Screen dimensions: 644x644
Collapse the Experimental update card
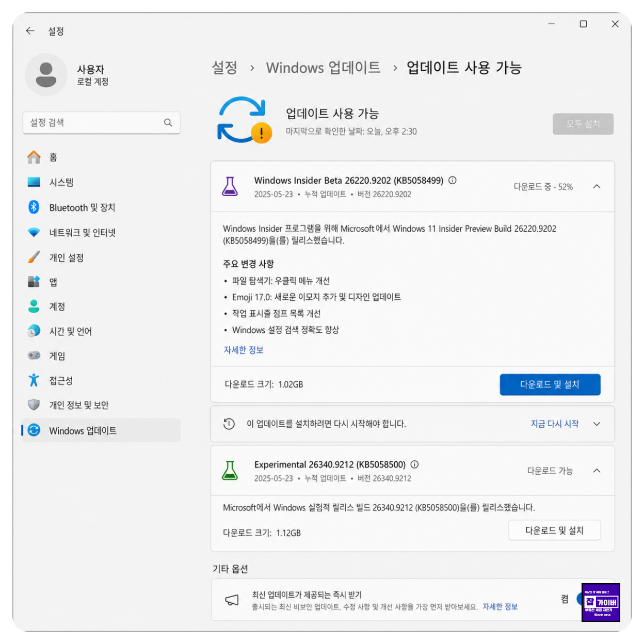tap(597, 471)
